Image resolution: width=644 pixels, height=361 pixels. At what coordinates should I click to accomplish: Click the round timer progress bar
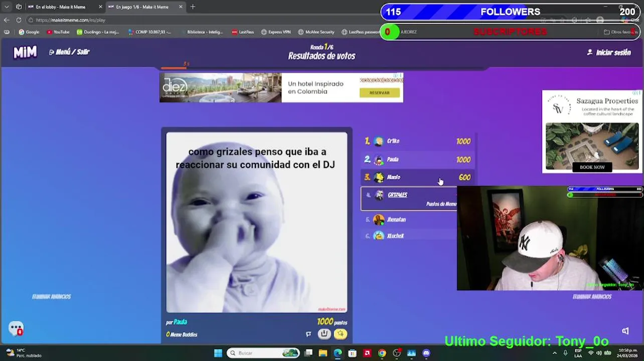coord(321,68)
